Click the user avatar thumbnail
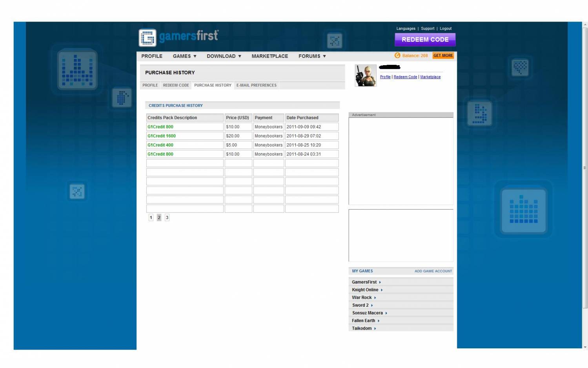Image resolution: width=588 pixels, height=368 pixels. (365, 75)
